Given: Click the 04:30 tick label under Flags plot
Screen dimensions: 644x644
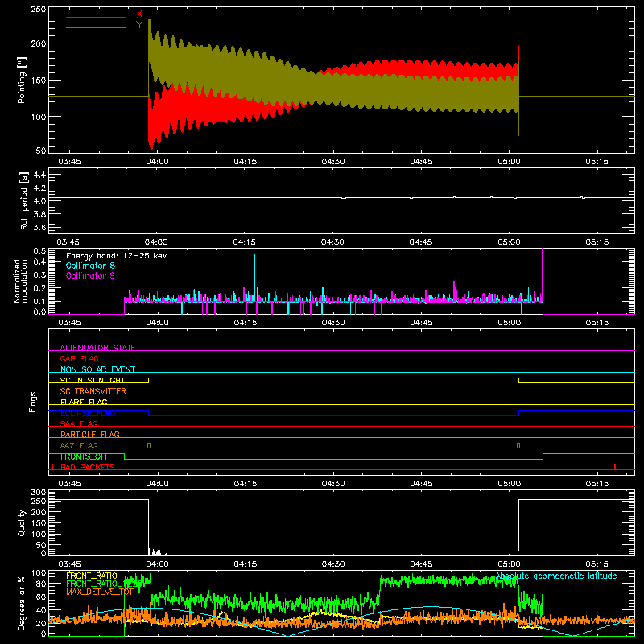Looking at the screenshot, I should (x=333, y=484).
